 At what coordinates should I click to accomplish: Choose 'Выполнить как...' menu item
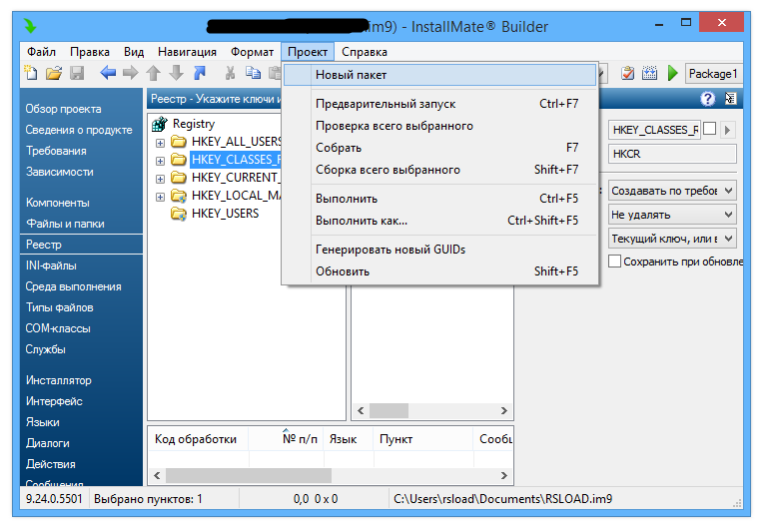click(x=440, y=221)
